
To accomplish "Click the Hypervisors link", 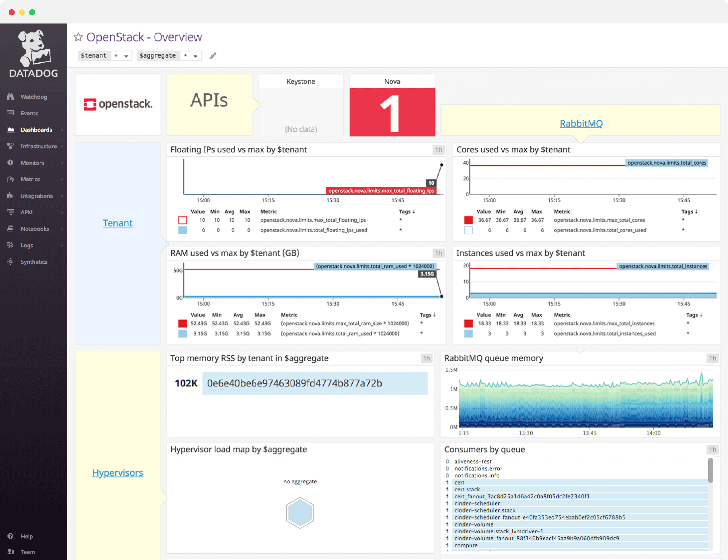I will coord(118,472).
